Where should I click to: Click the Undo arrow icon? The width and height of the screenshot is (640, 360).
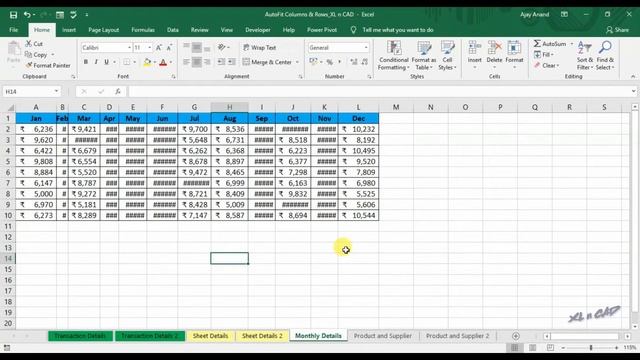click(x=27, y=15)
